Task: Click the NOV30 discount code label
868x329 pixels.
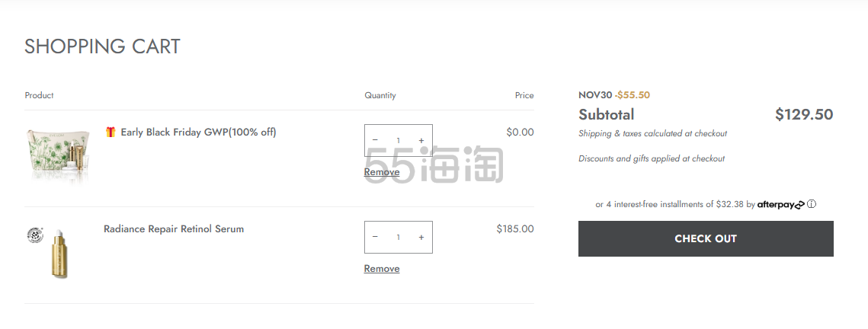Action: click(x=595, y=95)
